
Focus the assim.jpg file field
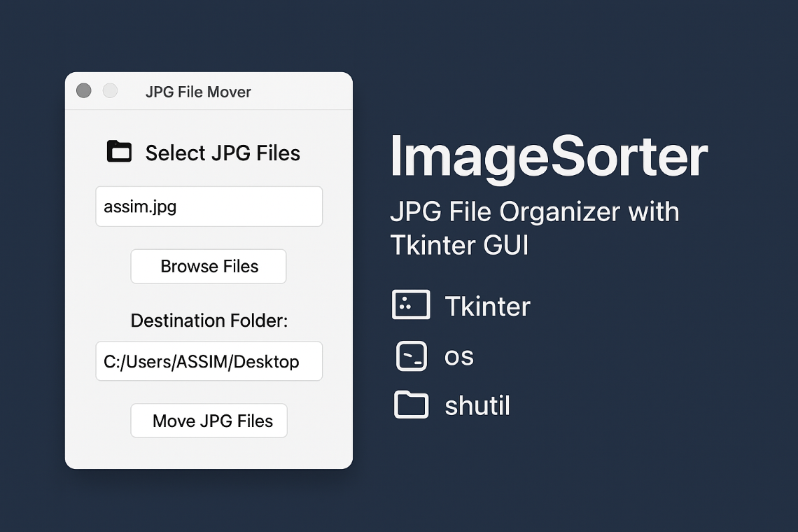point(209,206)
